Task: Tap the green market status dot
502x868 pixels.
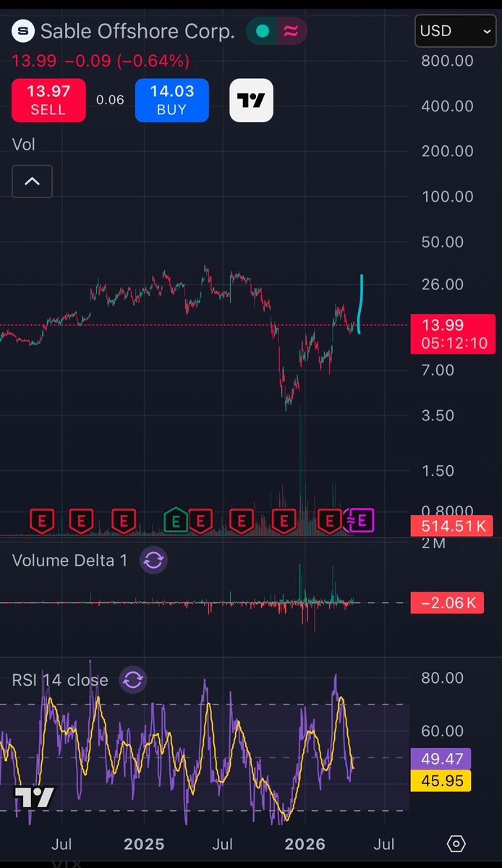Action: [263, 31]
